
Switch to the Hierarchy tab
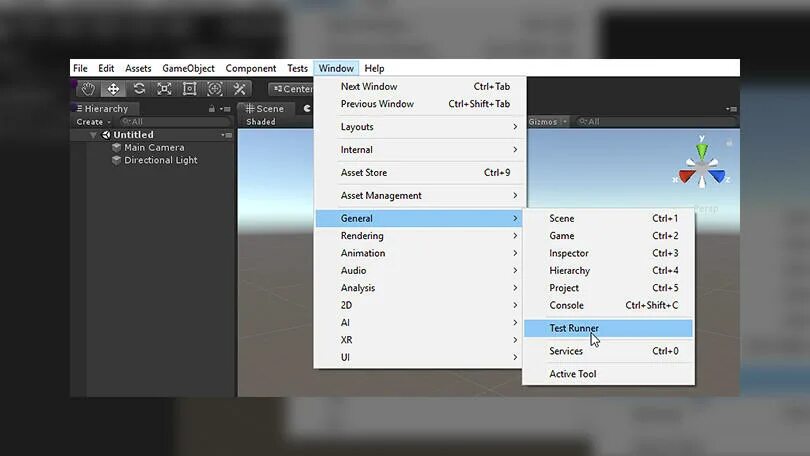tap(102, 108)
